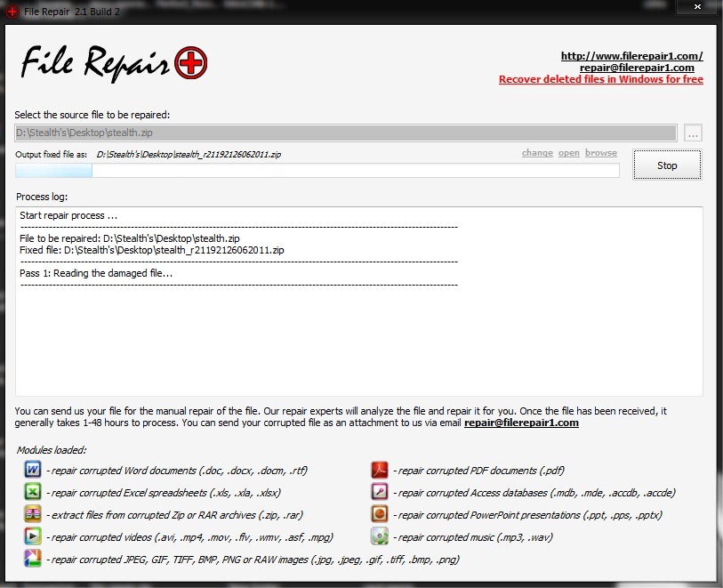Open the http://www.filerepair1.com/ link
The height and width of the screenshot is (588, 723).
[x=631, y=56]
